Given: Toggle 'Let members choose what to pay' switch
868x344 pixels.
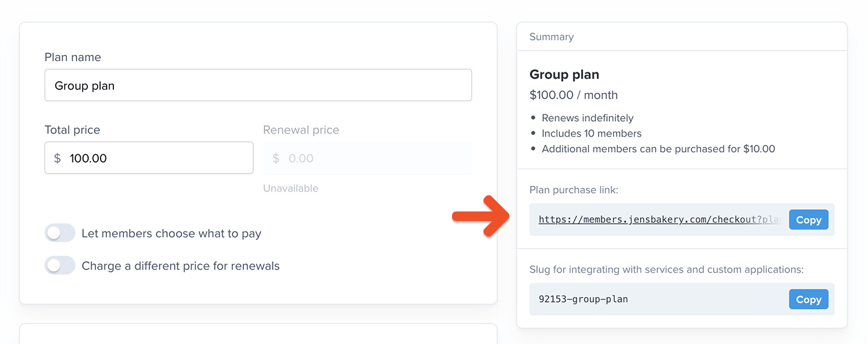Looking at the screenshot, I should (60, 233).
